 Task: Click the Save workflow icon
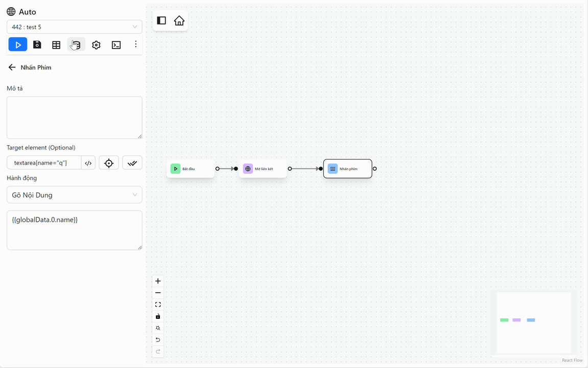click(x=37, y=44)
